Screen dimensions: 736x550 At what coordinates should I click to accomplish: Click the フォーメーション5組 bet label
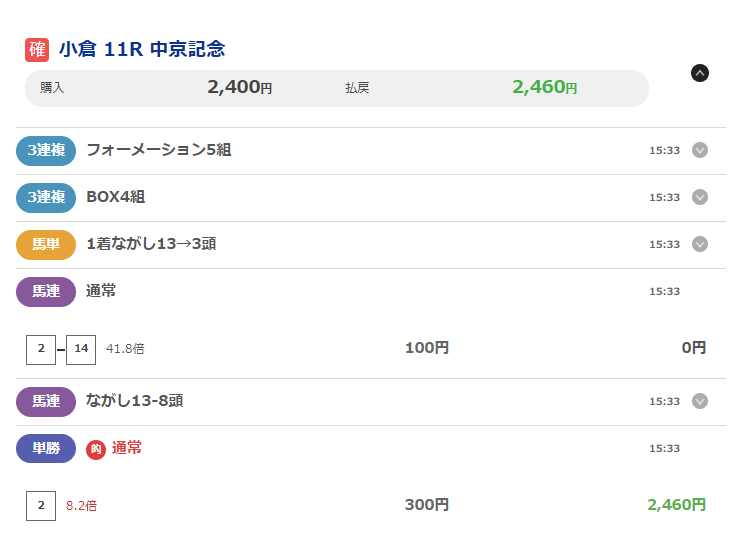pyautogui.click(x=159, y=150)
